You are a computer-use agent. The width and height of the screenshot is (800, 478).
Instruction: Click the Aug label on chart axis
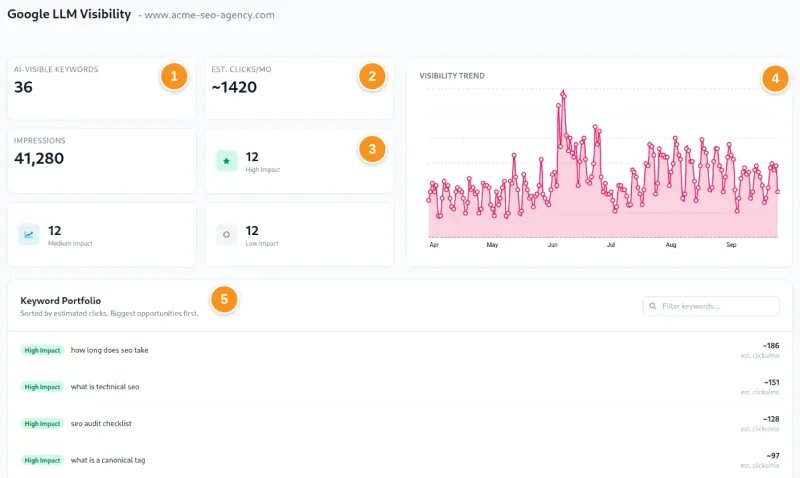(671, 245)
